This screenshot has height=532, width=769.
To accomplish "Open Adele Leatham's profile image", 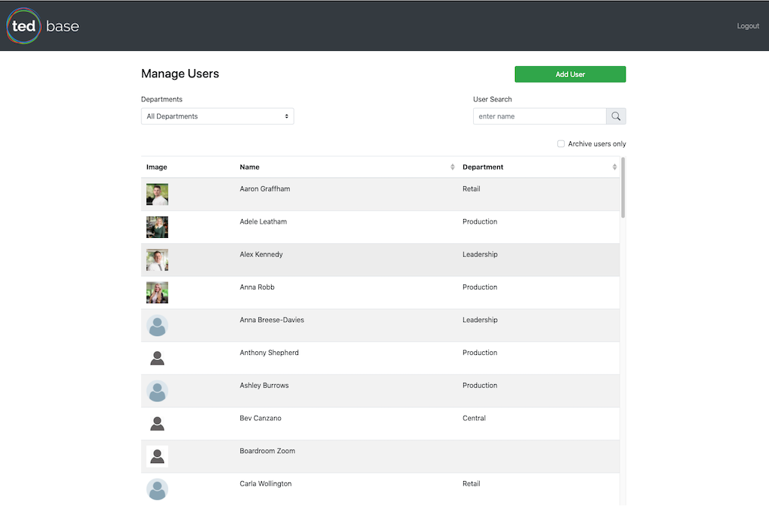I will coord(157,227).
